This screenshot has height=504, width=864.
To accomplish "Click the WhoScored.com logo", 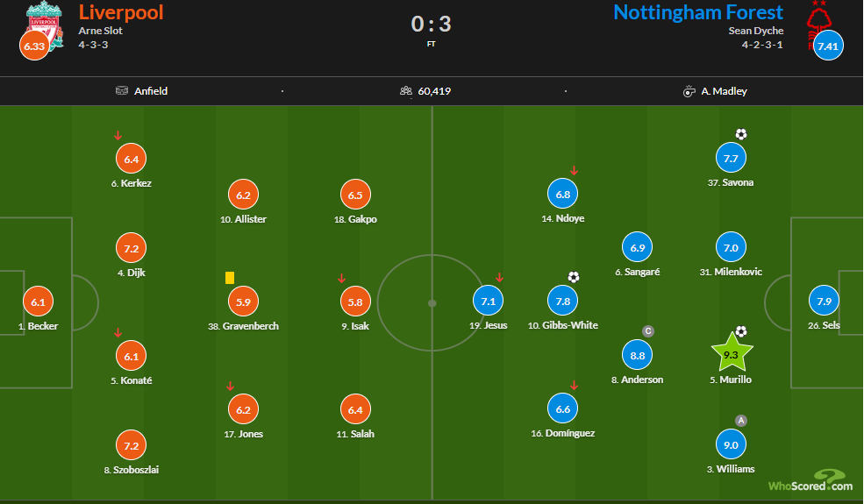I will point(810,480).
